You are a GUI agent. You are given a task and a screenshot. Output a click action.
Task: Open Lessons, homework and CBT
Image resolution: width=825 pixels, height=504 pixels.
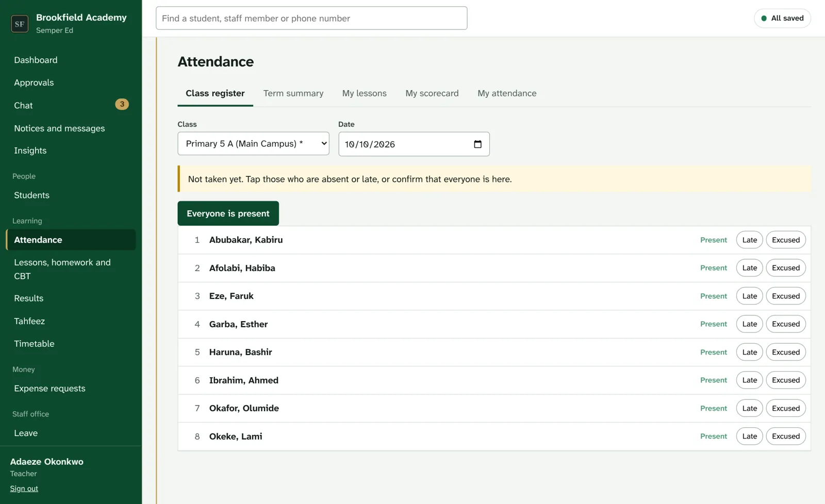pyautogui.click(x=71, y=269)
